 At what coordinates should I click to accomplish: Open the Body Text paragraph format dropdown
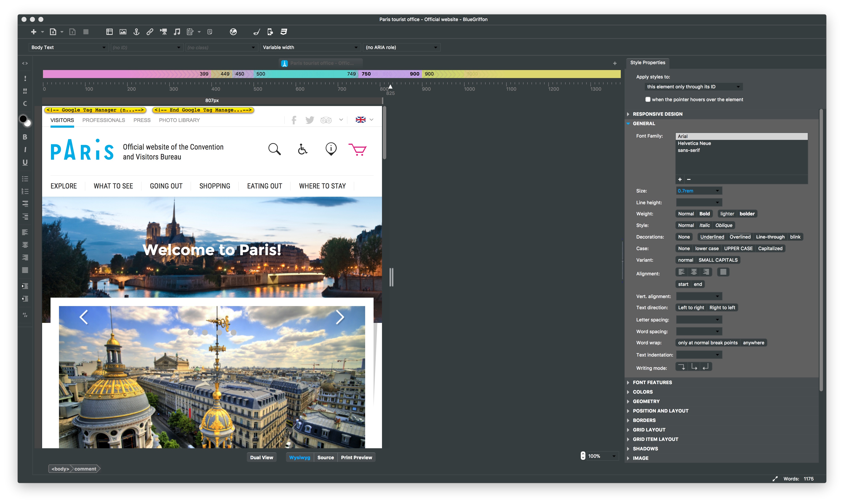[x=68, y=47]
